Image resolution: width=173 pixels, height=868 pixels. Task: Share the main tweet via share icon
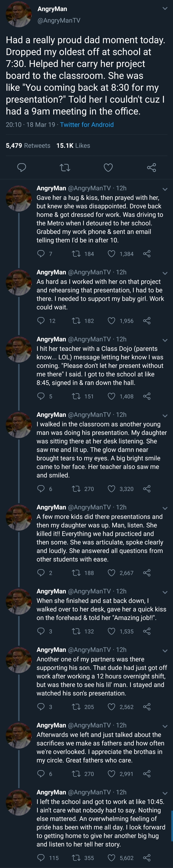[151, 167]
